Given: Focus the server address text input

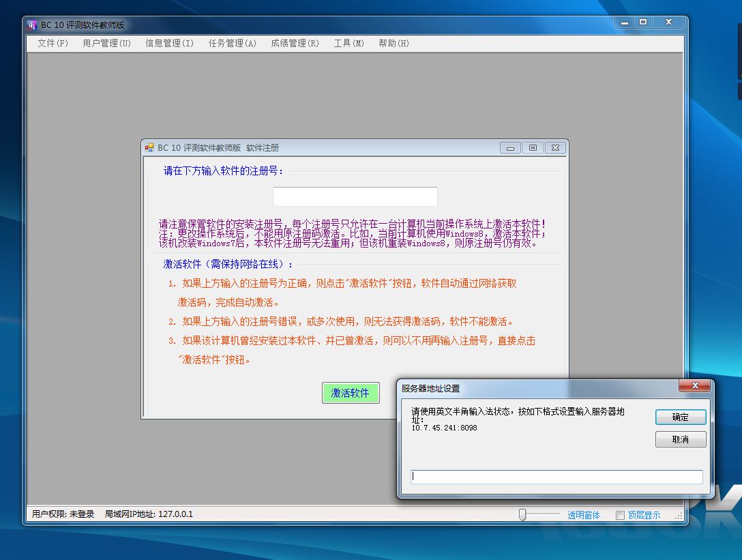Looking at the screenshot, I should point(556,477).
